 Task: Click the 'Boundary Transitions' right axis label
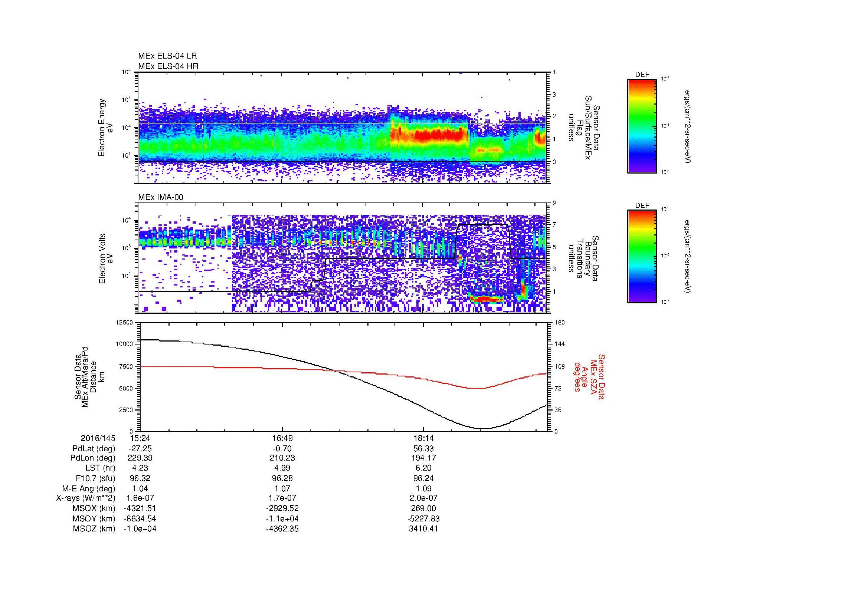584,259
